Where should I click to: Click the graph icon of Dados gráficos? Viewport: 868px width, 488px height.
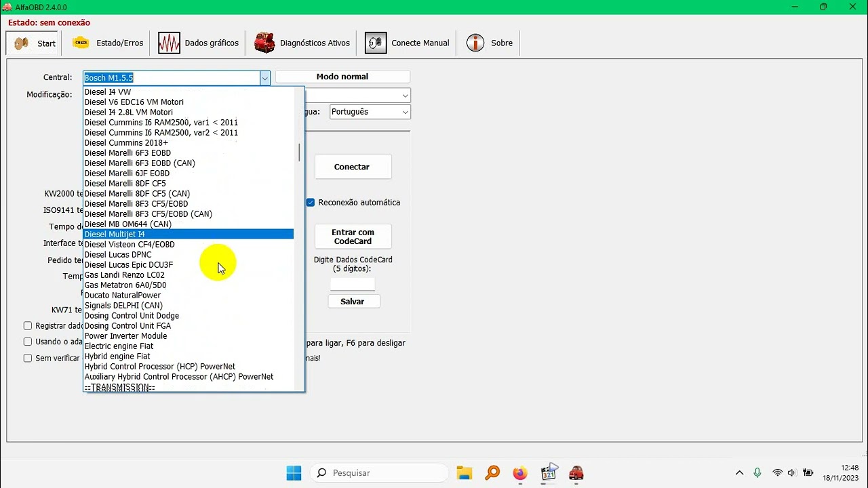[x=169, y=43]
